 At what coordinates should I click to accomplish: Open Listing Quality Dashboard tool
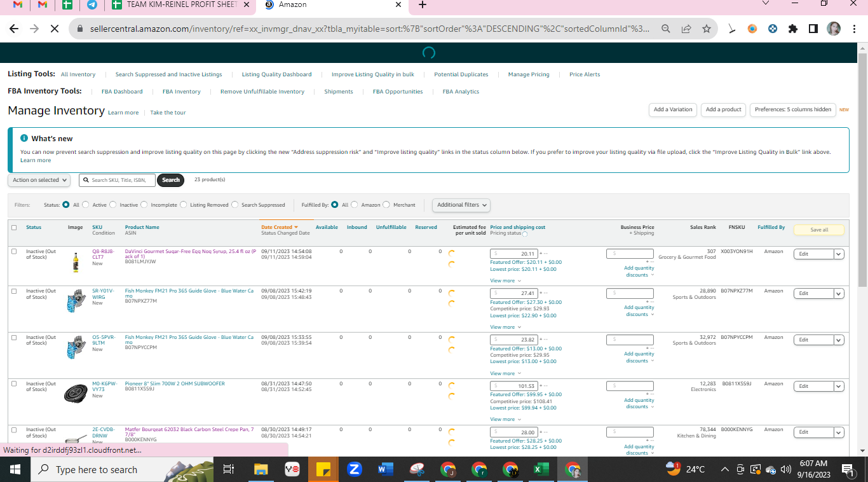(276, 74)
